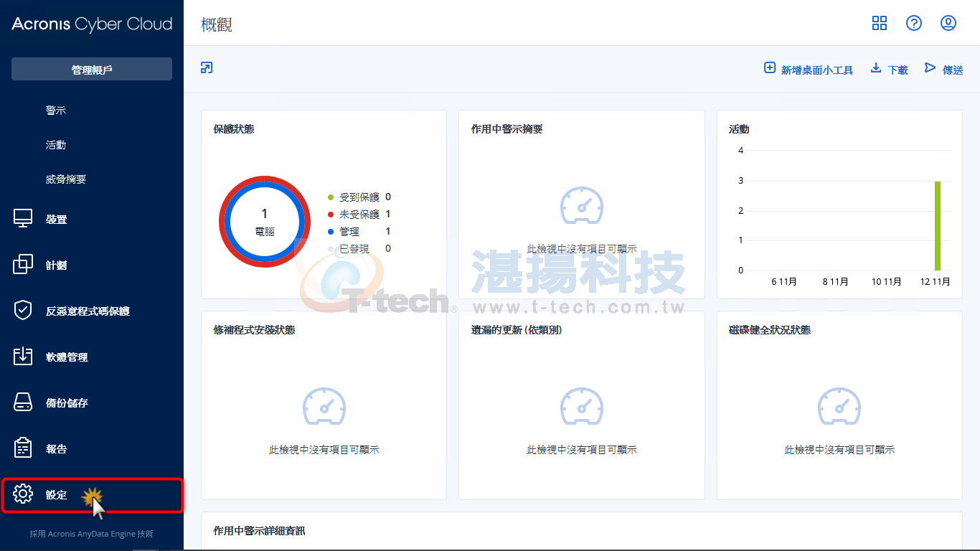Select the 反惡意程式碼保護 menu label
Screen dimensions: 980x551
(x=88, y=311)
